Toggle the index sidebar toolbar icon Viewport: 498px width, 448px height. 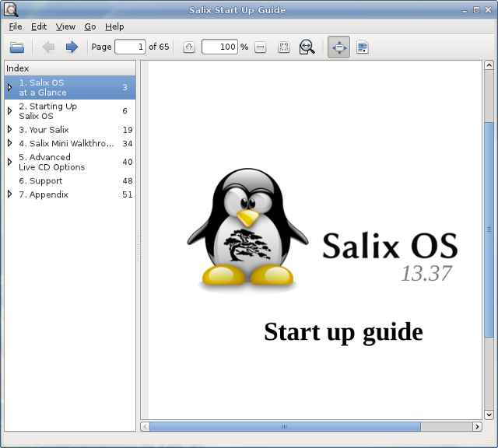coord(363,47)
